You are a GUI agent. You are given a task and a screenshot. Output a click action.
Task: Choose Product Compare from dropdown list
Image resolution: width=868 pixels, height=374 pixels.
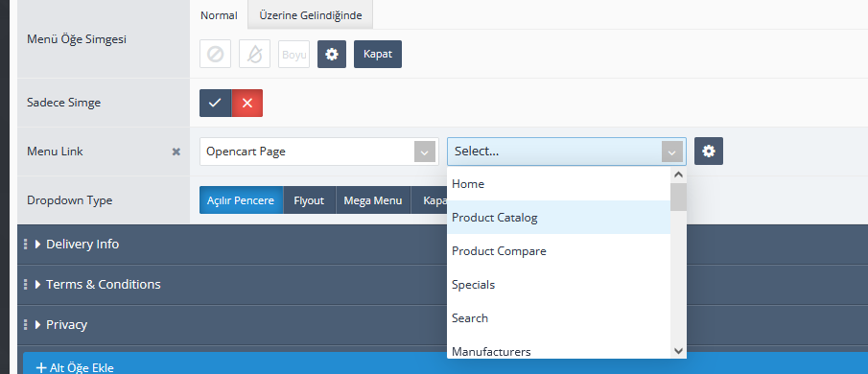point(558,251)
